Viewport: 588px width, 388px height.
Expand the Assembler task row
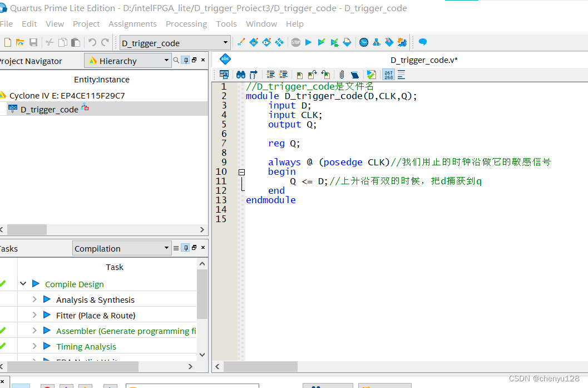(34, 330)
